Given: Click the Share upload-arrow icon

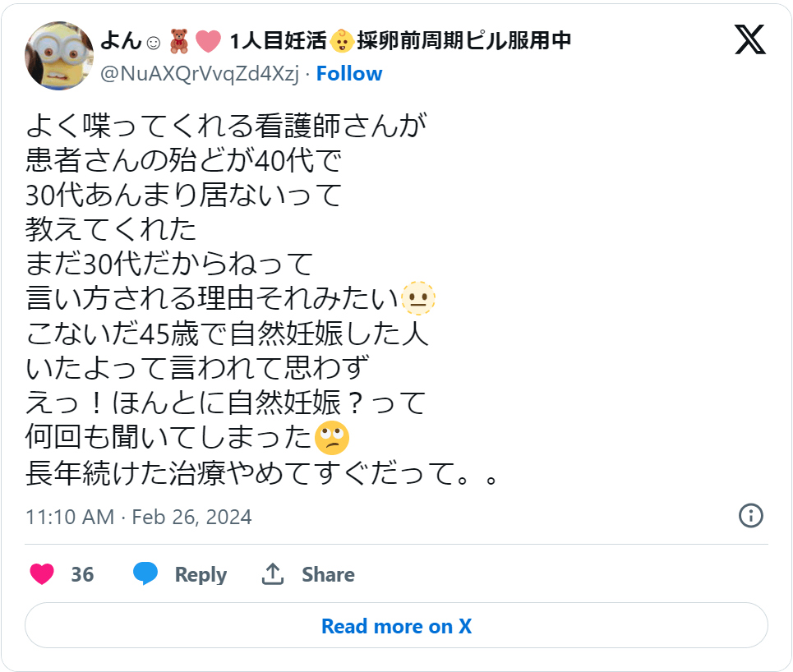Looking at the screenshot, I should pos(274,573).
